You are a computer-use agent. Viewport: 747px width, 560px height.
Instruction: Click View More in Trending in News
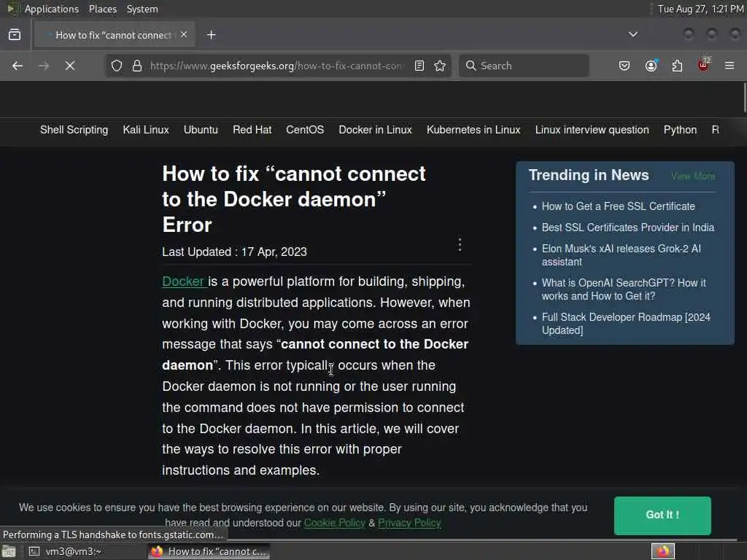pos(693,176)
